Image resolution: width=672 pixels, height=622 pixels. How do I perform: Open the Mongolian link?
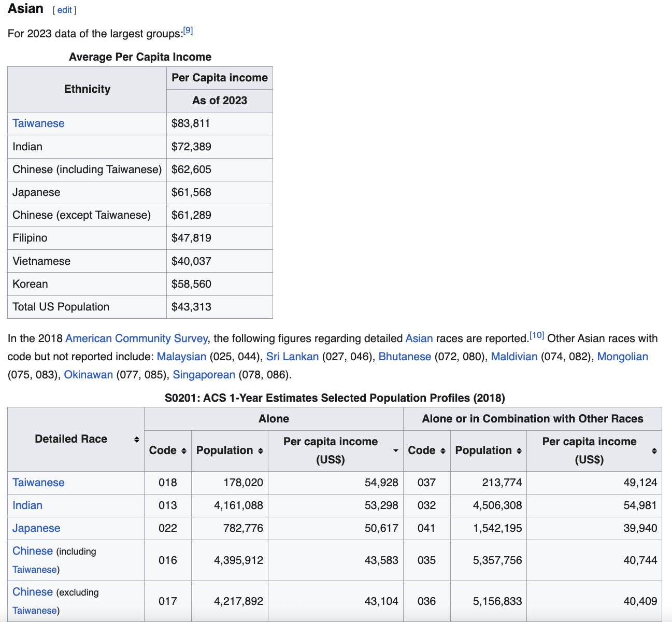(622, 357)
